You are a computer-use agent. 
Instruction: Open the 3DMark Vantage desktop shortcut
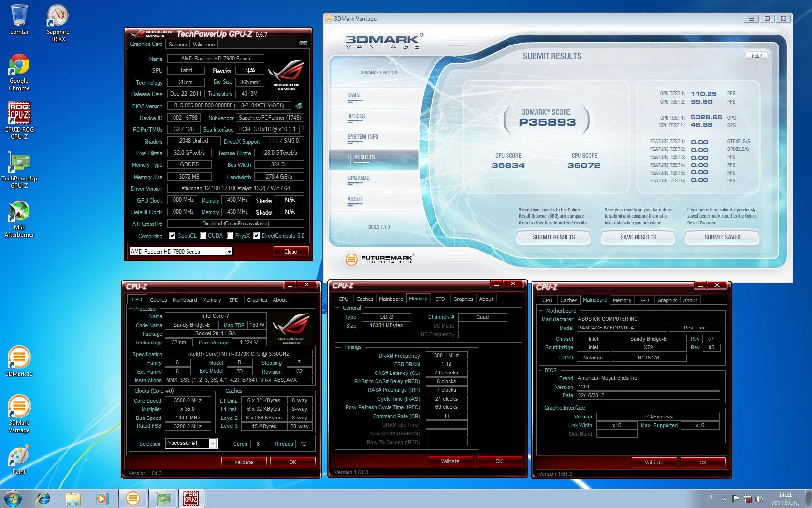[19, 414]
